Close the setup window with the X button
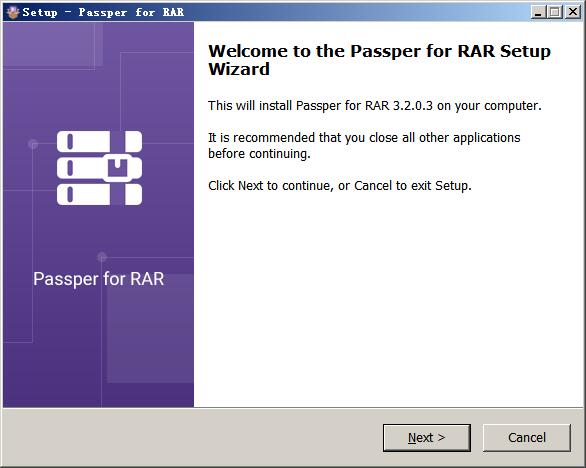 573,12
